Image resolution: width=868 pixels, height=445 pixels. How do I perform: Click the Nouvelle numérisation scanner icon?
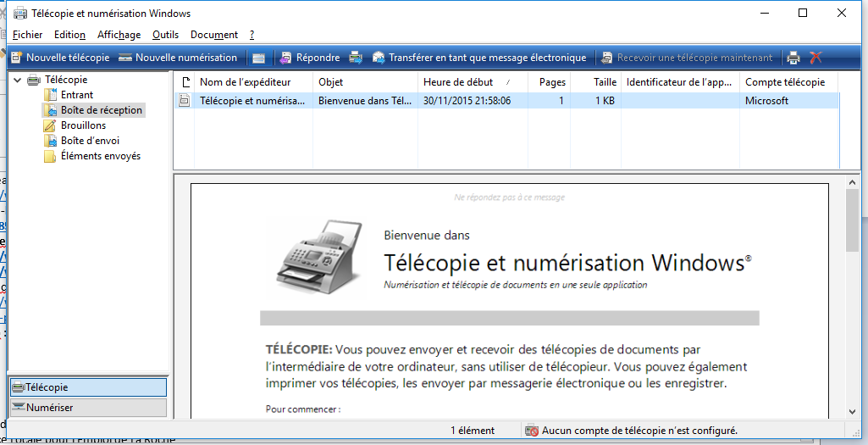tap(125, 58)
